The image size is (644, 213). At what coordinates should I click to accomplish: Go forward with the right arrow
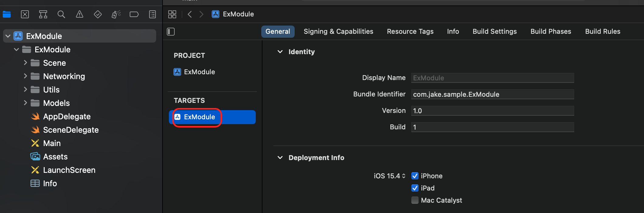pyautogui.click(x=201, y=14)
